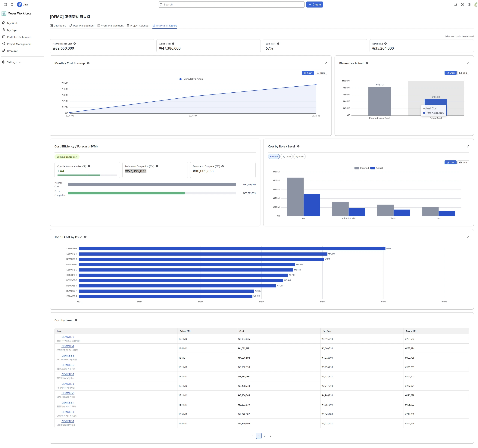Select Chart view in Monthly Cost Burn-up
478x448 pixels.
(308, 73)
